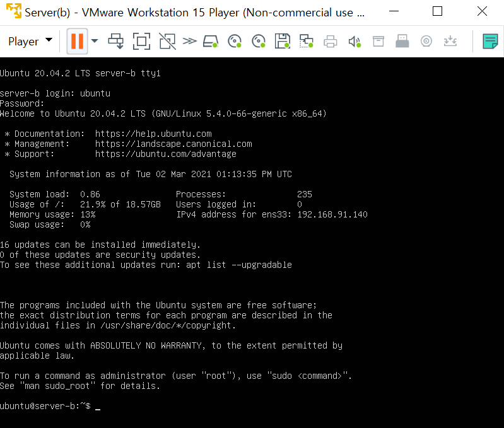This screenshot has width=504, height=428.
Task: Click the USB drive device icon
Action: [x=402, y=41]
